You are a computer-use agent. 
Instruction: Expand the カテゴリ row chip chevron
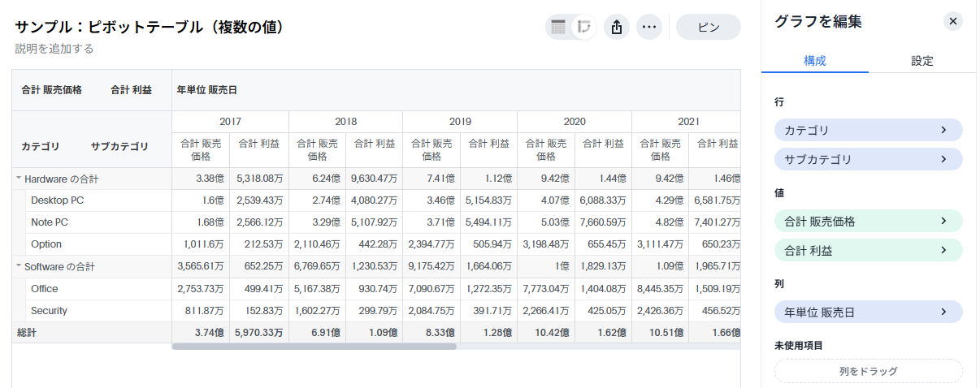pyautogui.click(x=943, y=130)
